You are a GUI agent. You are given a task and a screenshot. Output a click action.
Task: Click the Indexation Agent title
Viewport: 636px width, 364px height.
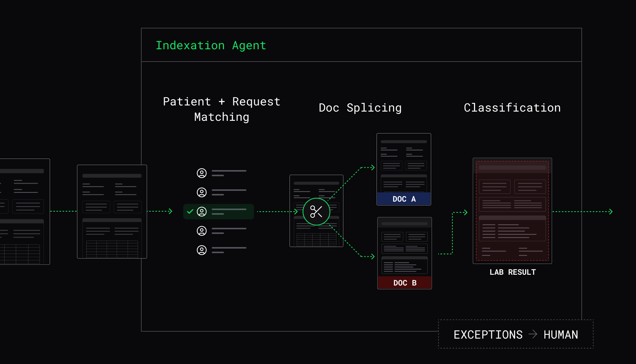coord(211,45)
